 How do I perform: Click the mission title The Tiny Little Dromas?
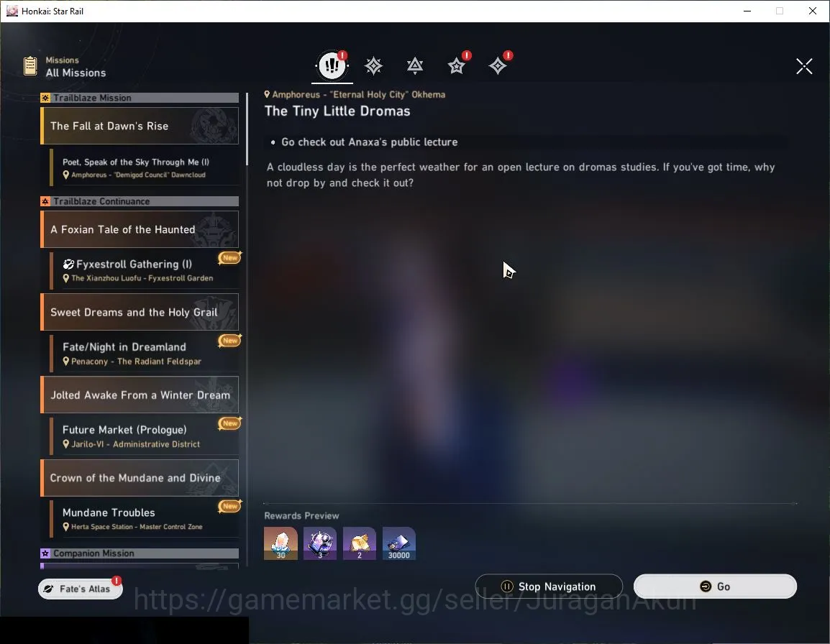(337, 111)
